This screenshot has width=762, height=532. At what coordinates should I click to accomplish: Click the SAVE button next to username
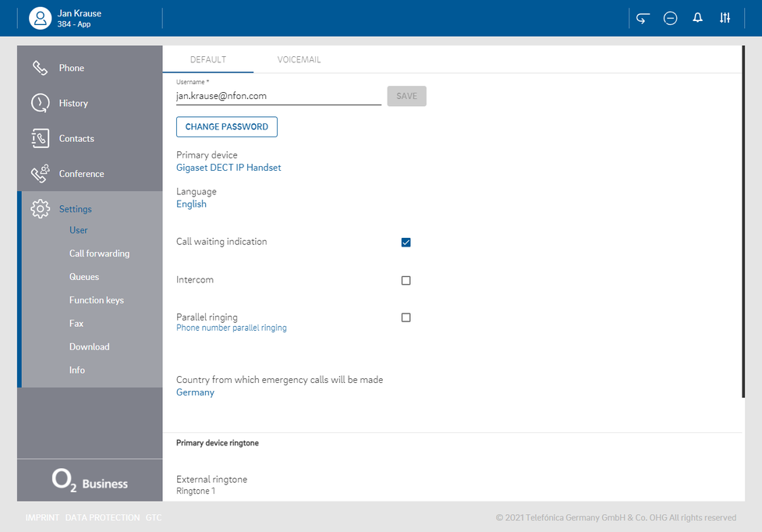(x=407, y=96)
